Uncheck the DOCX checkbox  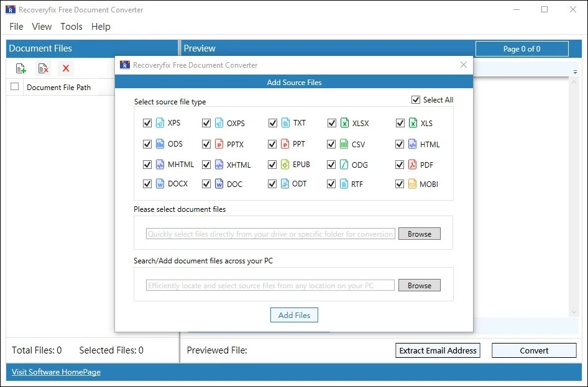point(147,184)
